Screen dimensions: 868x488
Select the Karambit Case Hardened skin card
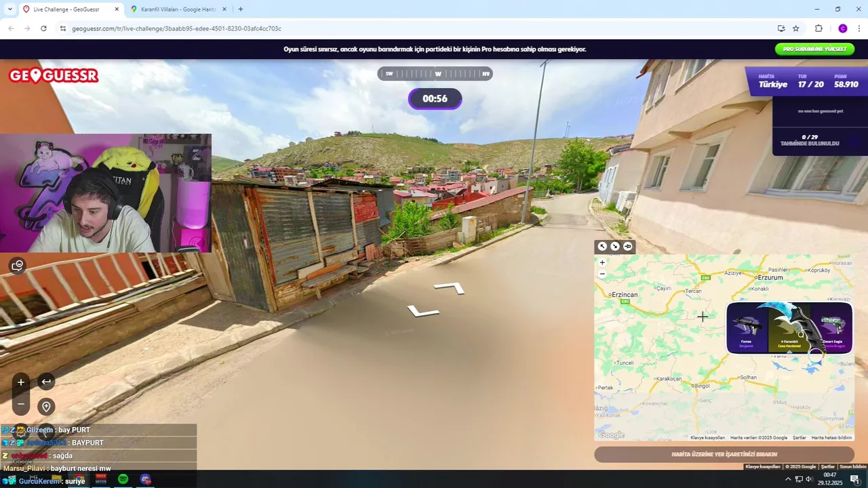tap(790, 329)
